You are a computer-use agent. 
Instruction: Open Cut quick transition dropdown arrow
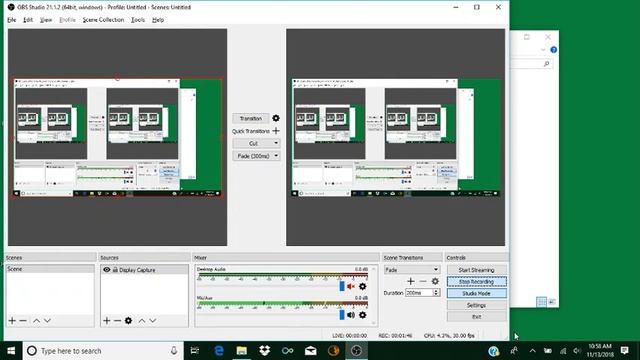276,143
